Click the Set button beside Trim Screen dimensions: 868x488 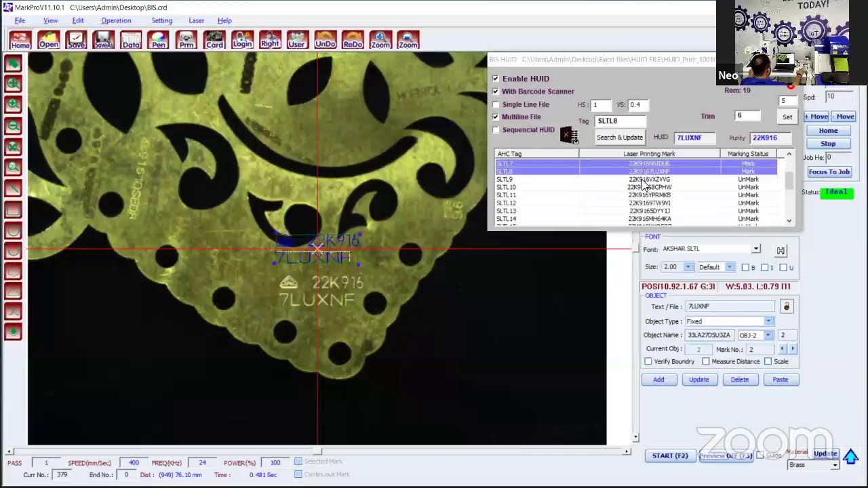(787, 117)
